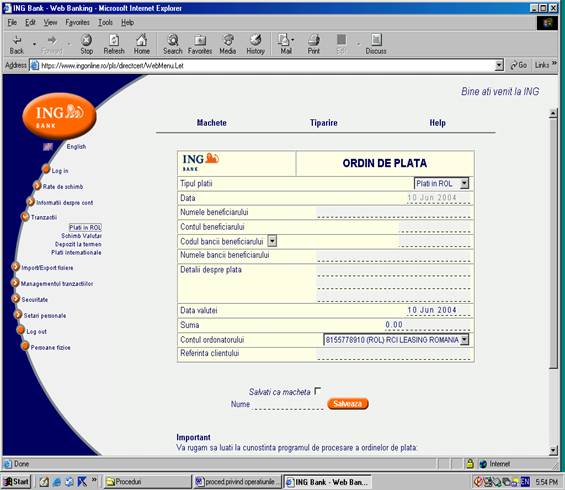This screenshot has height=490, width=565.
Task: Click Import/Export fisiere bullet icon
Action: tap(15, 267)
